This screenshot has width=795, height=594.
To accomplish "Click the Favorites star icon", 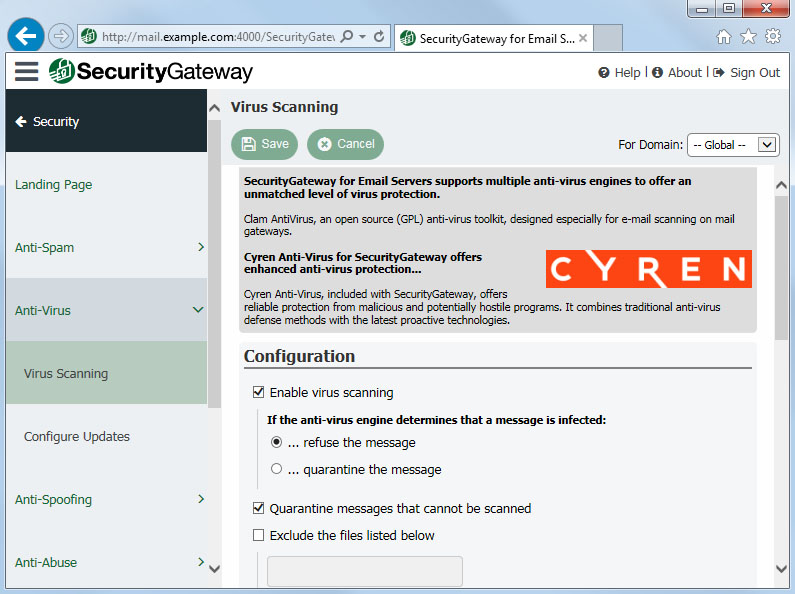I will [748, 36].
